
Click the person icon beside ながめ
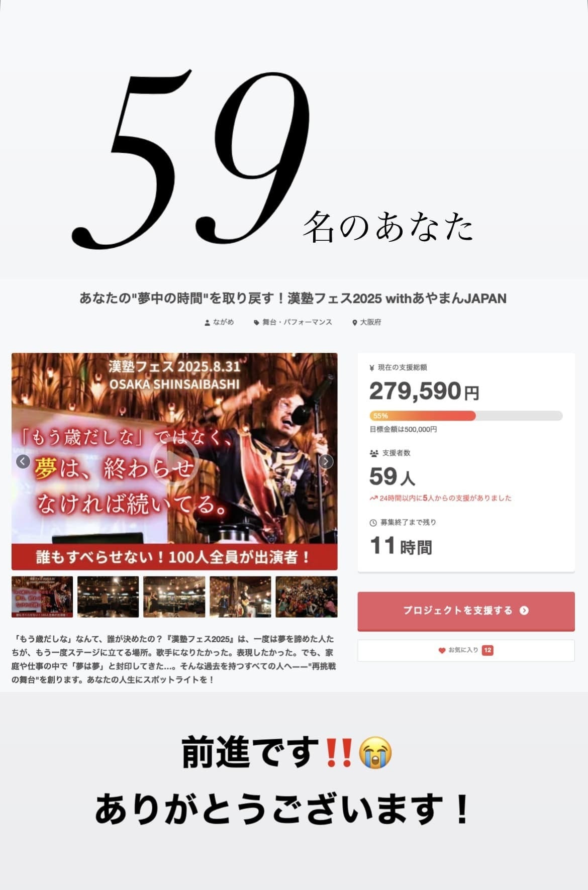tap(207, 323)
